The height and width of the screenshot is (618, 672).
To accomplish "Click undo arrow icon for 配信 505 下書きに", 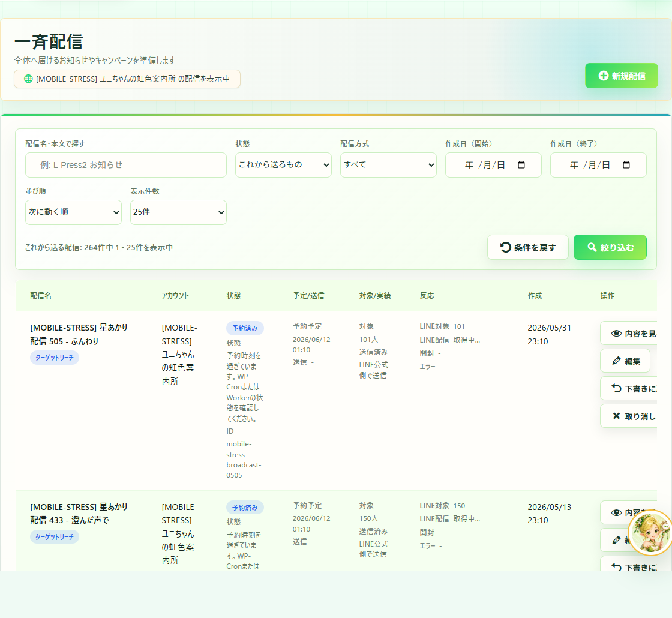I will [616, 388].
